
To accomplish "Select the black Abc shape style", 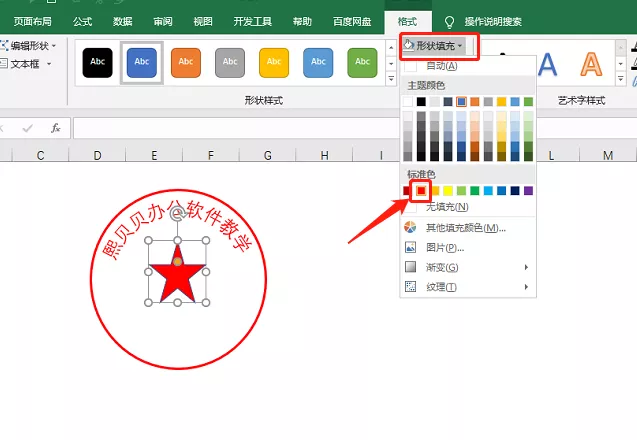I will click(98, 63).
